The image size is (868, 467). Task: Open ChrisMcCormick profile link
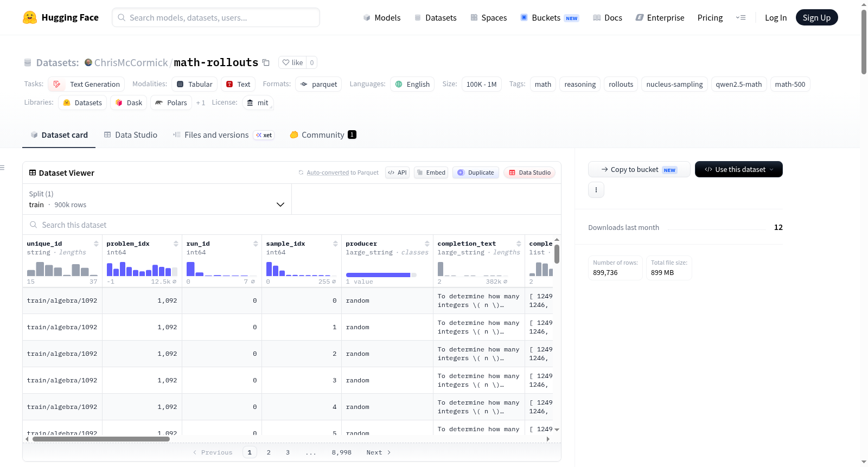131,62
